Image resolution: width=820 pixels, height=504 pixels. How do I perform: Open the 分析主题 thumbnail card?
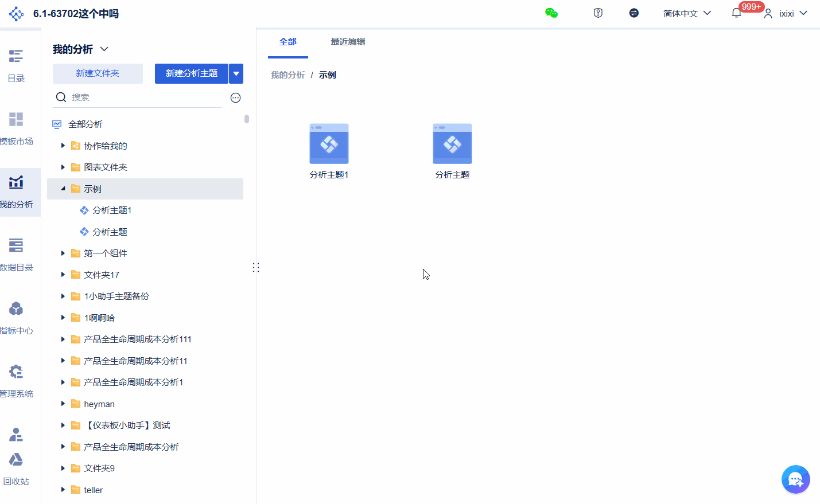(x=452, y=151)
